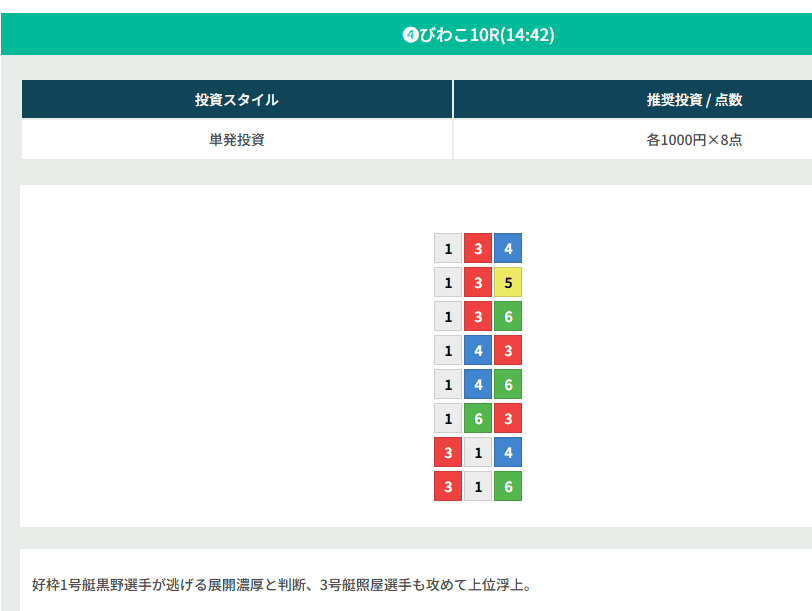Image resolution: width=812 pixels, height=611 pixels.
Task: Click the blue 4 cell in the 1-4-3 row
Action: (478, 350)
